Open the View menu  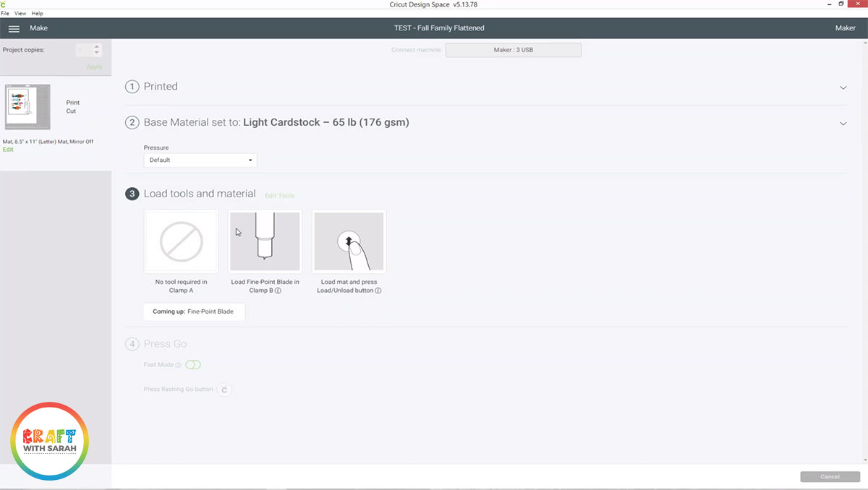pyautogui.click(x=20, y=13)
